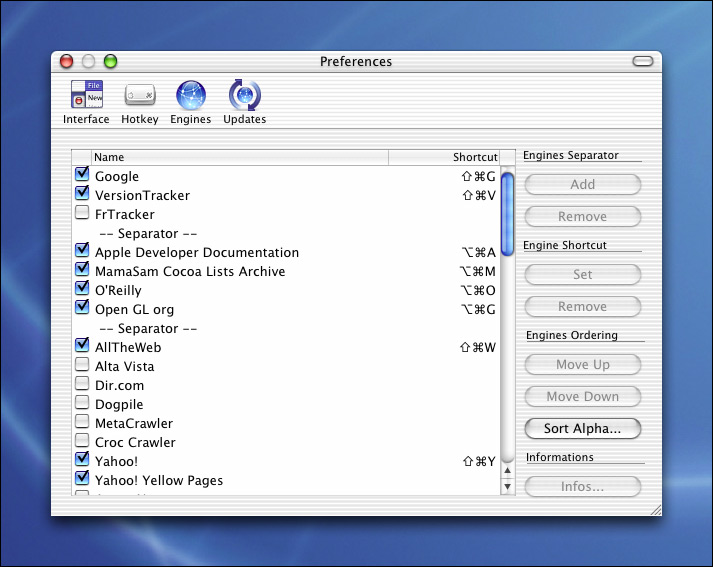The height and width of the screenshot is (567, 713).
Task: Open the Interface preferences pane
Action: [x=86, y=102]
